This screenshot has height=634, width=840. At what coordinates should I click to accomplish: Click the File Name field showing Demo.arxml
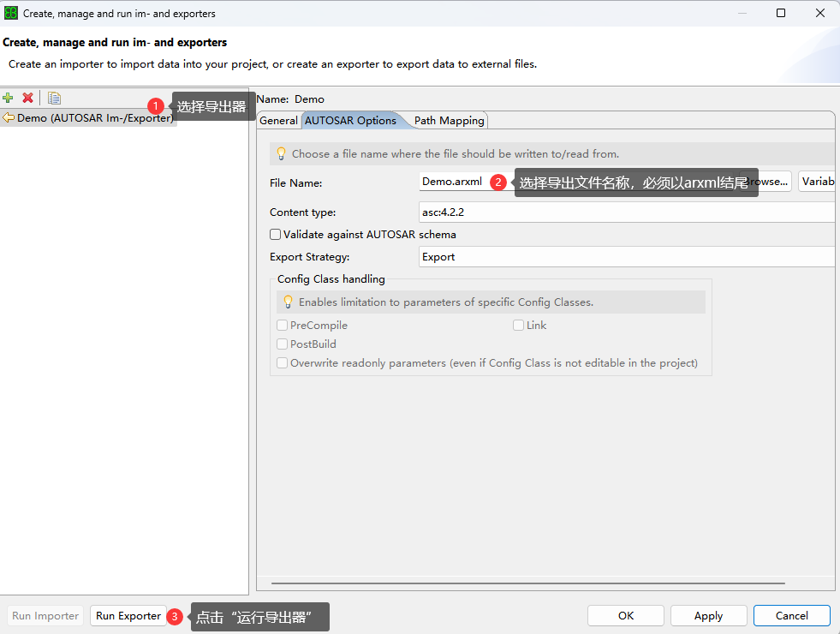click(x=454, y=182)
